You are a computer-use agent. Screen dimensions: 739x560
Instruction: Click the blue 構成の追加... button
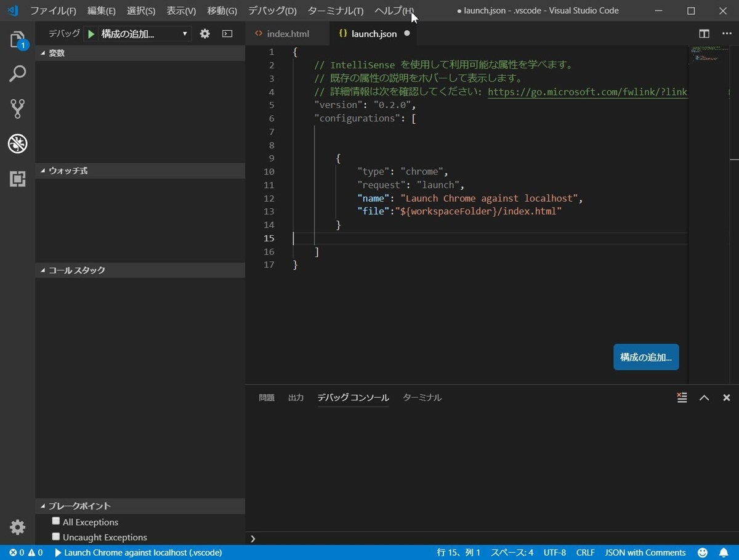(x=646, y=357)
